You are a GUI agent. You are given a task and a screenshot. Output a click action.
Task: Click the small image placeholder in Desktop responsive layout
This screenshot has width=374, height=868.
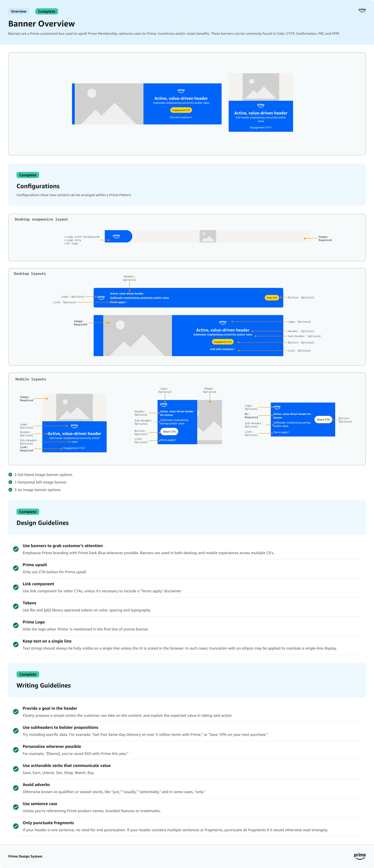pyautogui.click(x=208, y=236)
